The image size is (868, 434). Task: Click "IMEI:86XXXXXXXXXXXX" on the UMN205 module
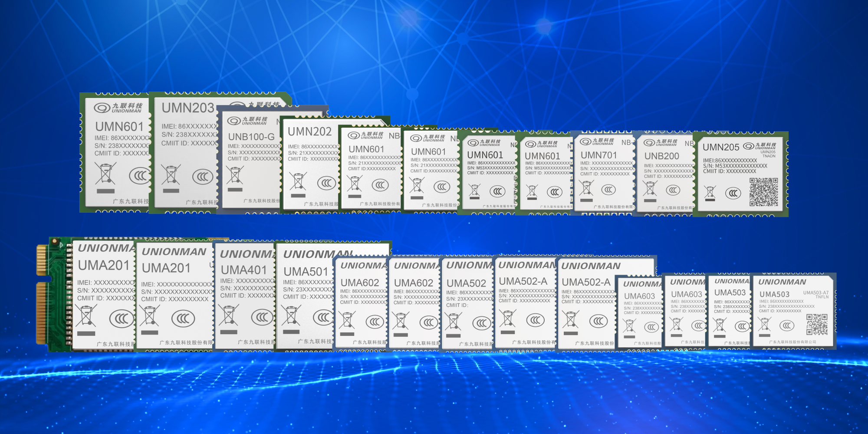click(730, 160)
